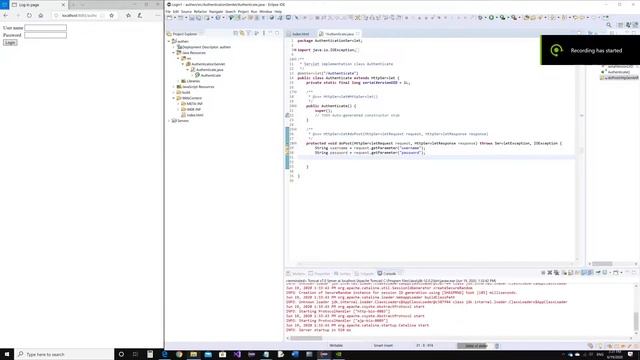Open File Explorer from the taskbar

tap(193, 354)
